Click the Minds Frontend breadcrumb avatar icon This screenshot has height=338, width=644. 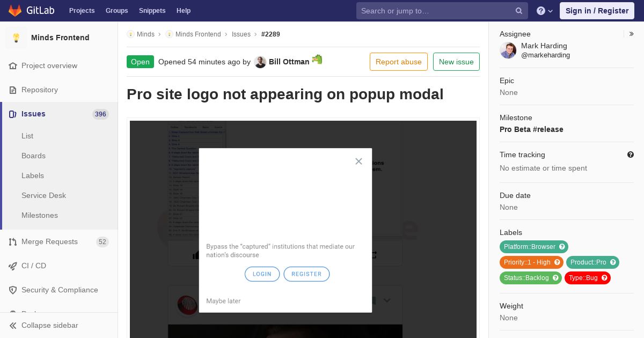(x=169, y=34)
